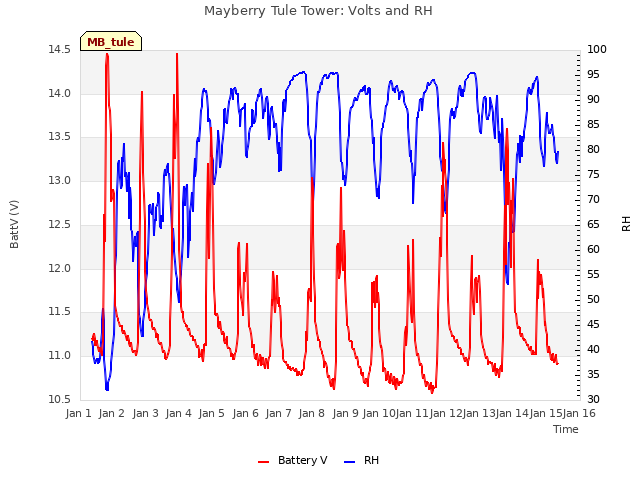Click the RH minimum before Jan 2
The width and height of the screenshot is (640, 480).
pyautogui.click(x=107, y=389)
